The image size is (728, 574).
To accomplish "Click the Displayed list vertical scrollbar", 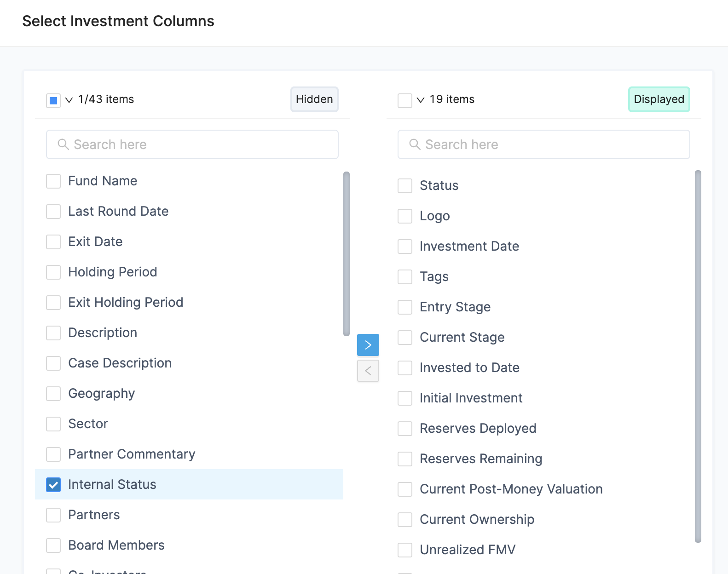I will tap(698, 356).
